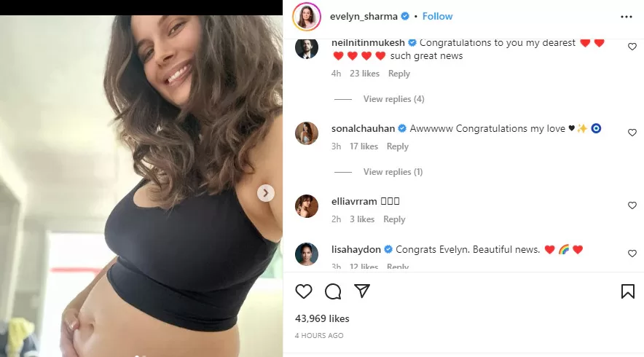Like lisahaydon's comment with the heart
Image resolution: width=644 pixels, height=357 pixels.
(x=632, y=254)
